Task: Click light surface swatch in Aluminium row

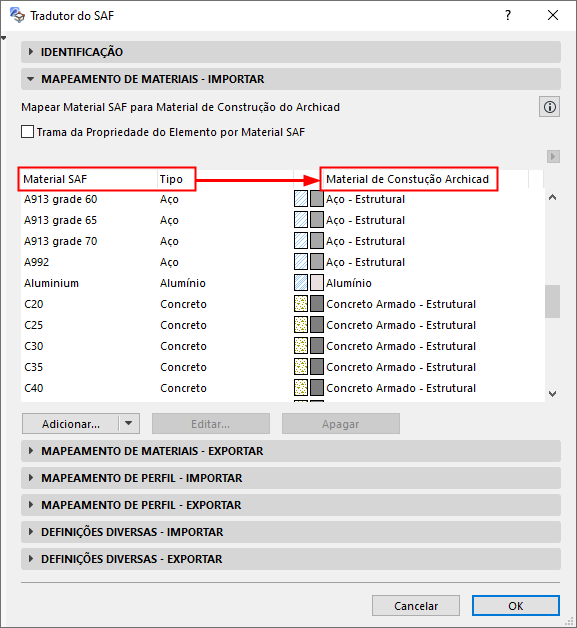Action: 317,283
